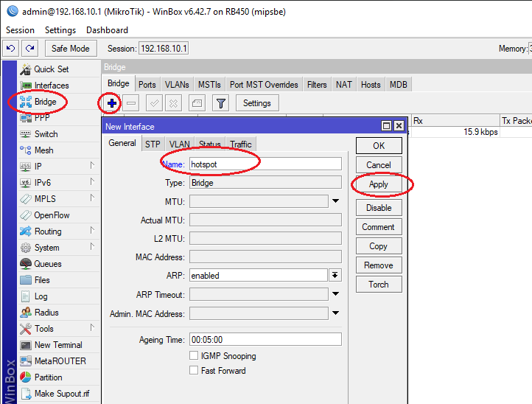Expand the Admin. MAC Address arrow
The height and width of the screenshot is (404, 532).
[x=335, y=313]
